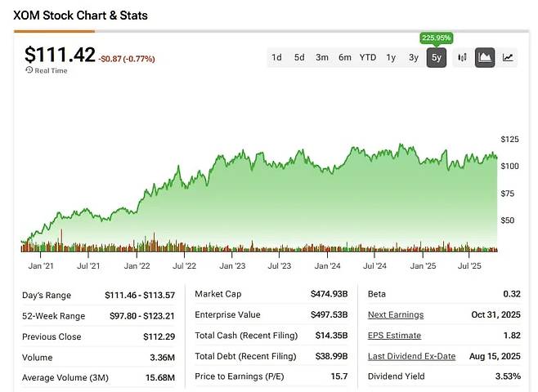Screen dimensions: 538x392
Task: Switch to candlestick chart view
Action: point(462,57)
